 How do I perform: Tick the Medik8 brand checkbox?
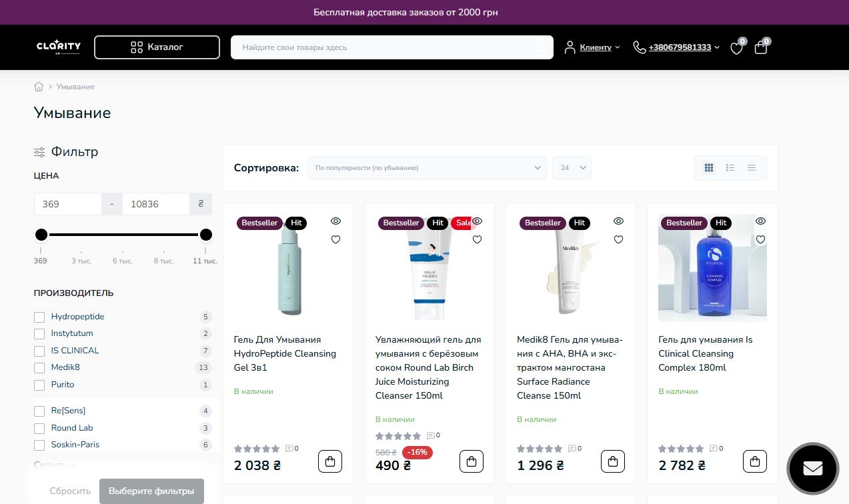(39, 368)
